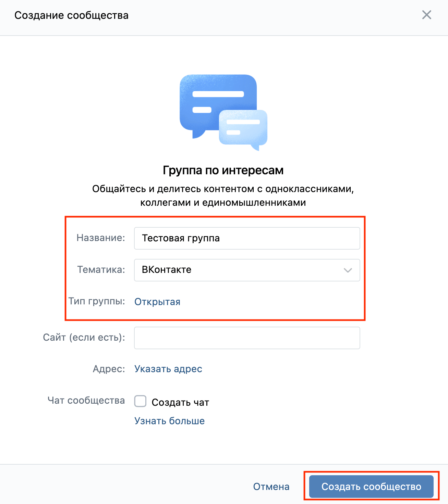The height and width of the screenshot is (504, 448).
Task: Open the Указать адрес link
Action: pos(168,369)
